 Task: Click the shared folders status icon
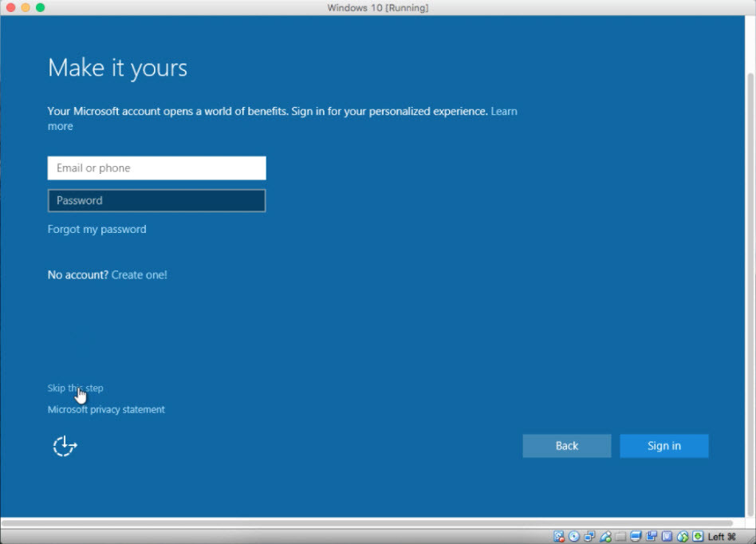coord(620,537)
